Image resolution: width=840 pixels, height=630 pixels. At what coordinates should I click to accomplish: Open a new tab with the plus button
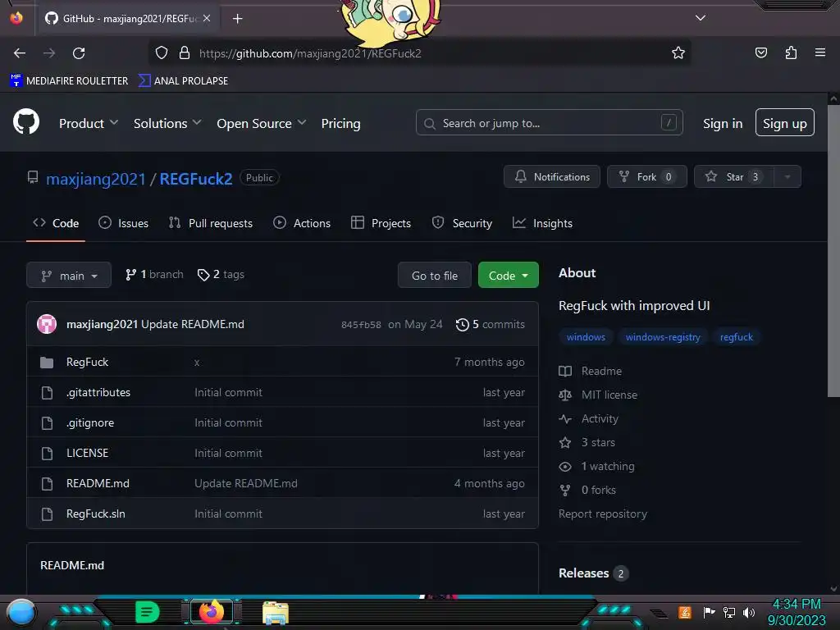[x=237, y=19]
